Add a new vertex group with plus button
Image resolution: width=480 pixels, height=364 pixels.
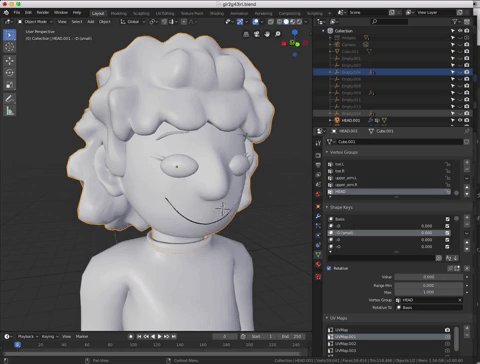tap(467, 162)
